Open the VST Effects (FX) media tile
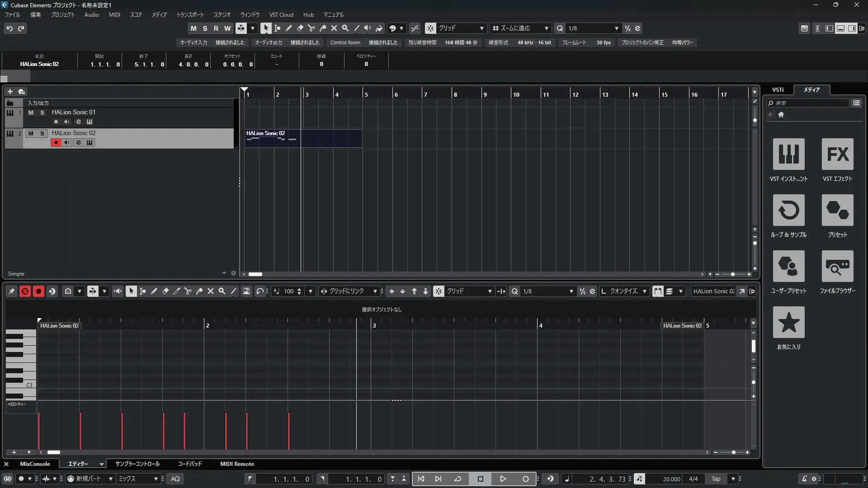The height and width of the screenshot is (488, 868). [x=837, y=154]
